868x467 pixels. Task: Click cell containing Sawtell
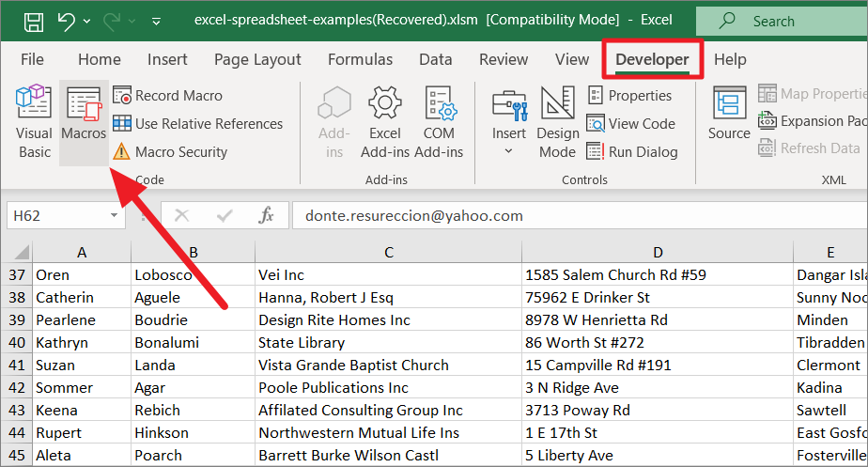830,411
